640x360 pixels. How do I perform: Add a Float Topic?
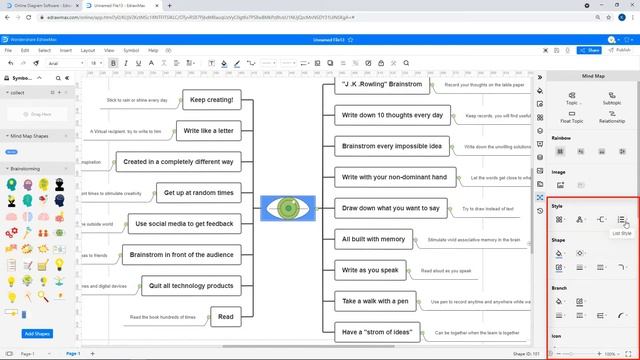[572, 117]
